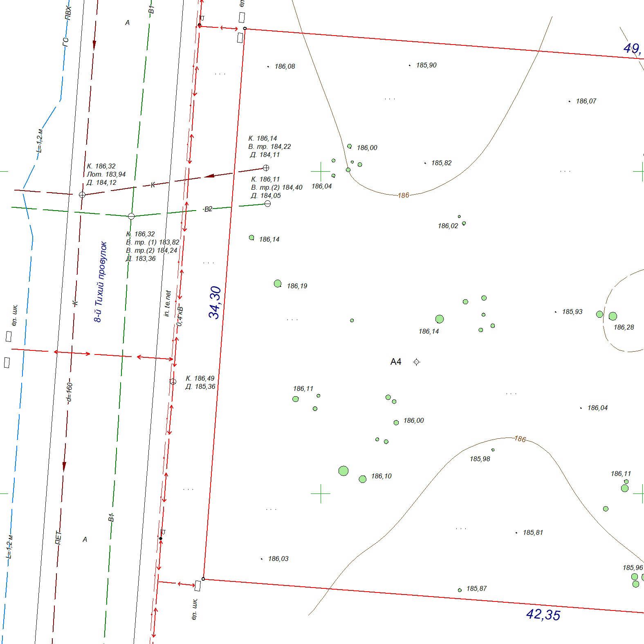
Task: Select the sewer manhole labeled Лот. 183,94
Action: click(x=82, y=195)
